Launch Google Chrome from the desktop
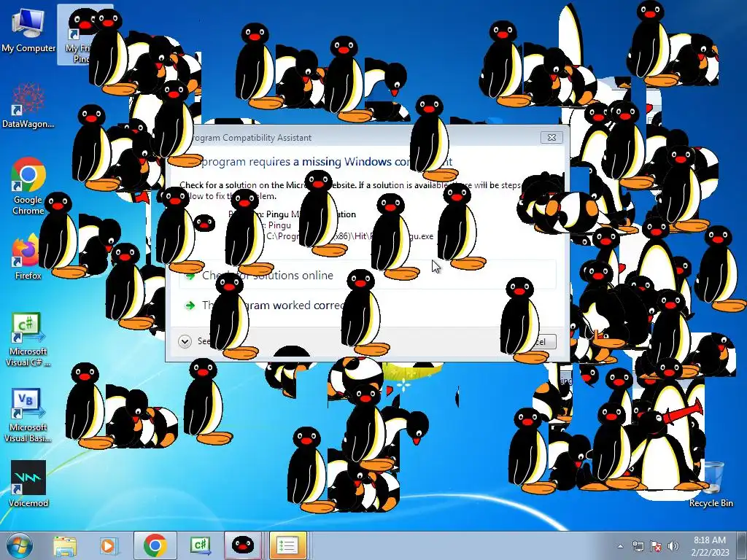This screenshot has height=560, width=747. click(x=28, y=187)
